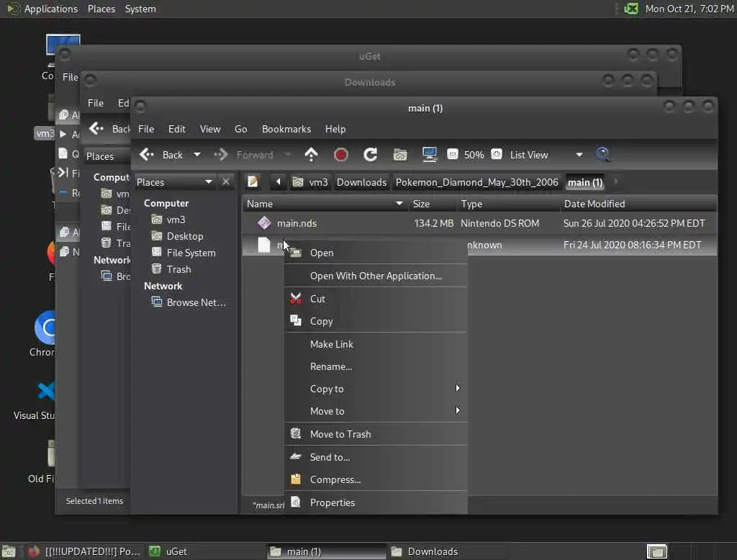Sort by Type column header
Image resolution: width=737 pixels, height=560 pixels.
point(507,204)
